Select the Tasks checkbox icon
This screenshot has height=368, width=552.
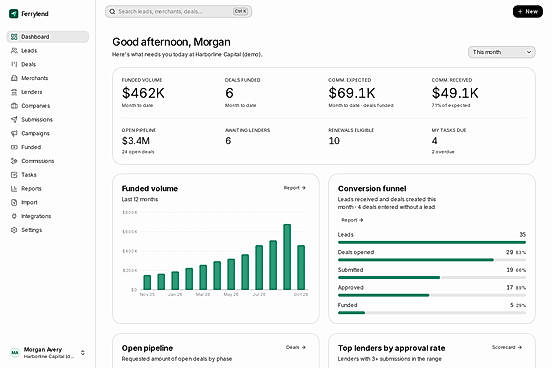click(14, 175)
